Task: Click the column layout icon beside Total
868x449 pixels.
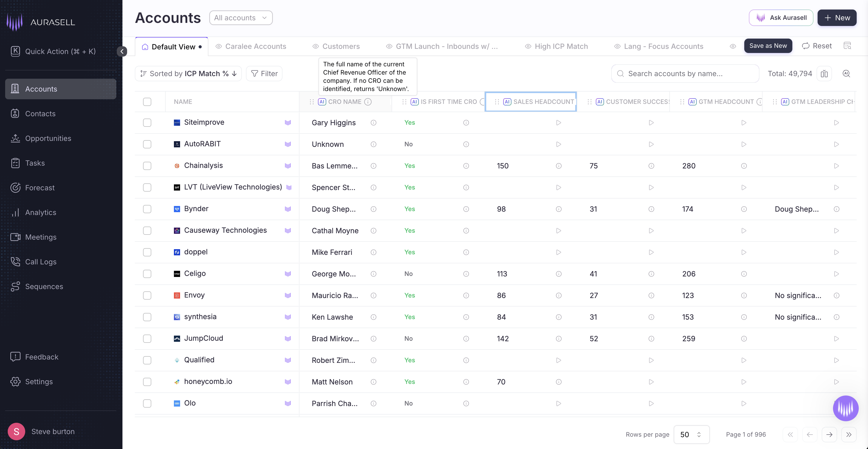Action: 824,74
